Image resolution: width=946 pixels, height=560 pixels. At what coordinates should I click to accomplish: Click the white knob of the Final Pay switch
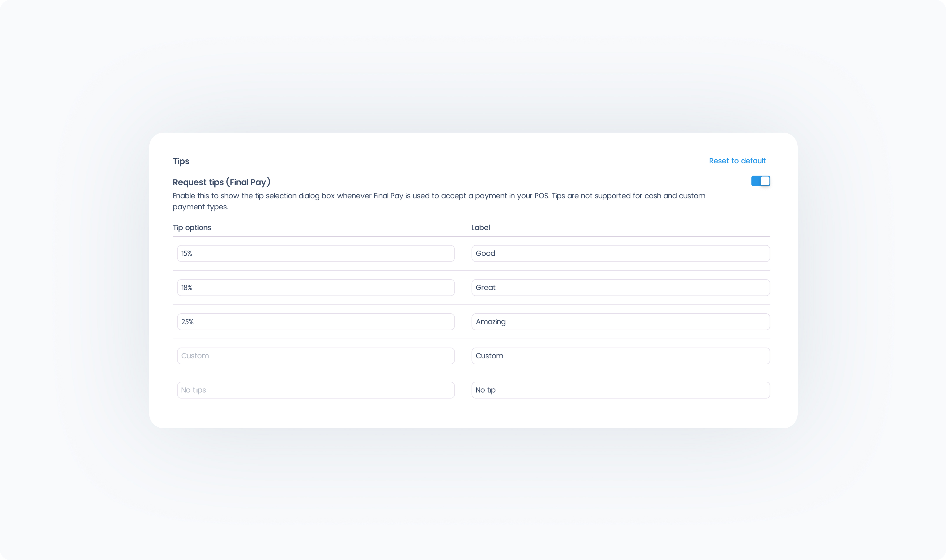pyautogui.click(x=765, y=181)
